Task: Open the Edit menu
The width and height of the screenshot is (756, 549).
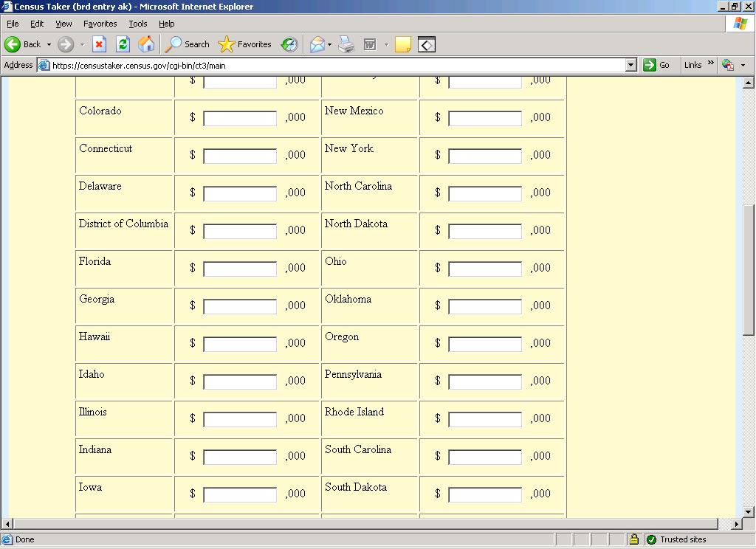Action: pyautogui.click(x=37, y=24)
